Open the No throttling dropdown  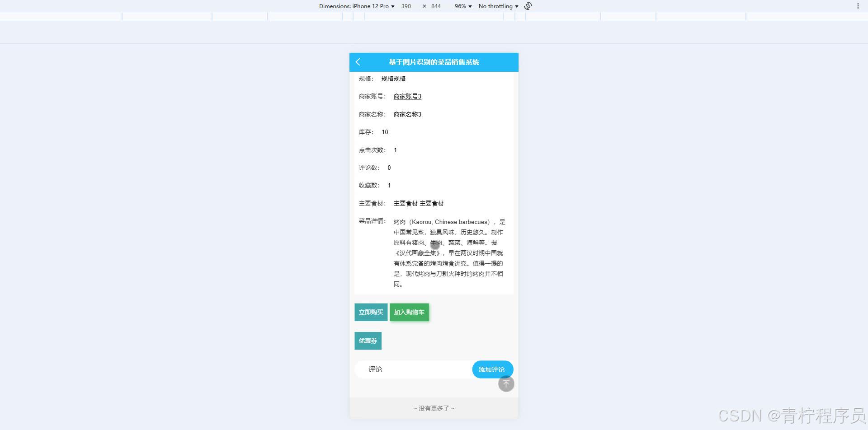[497, 6]
